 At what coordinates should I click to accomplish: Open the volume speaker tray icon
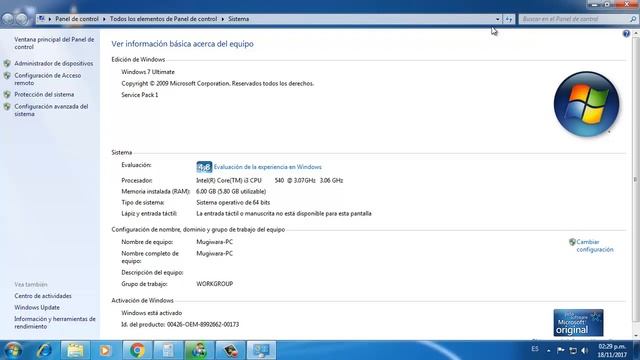(584, 350)
